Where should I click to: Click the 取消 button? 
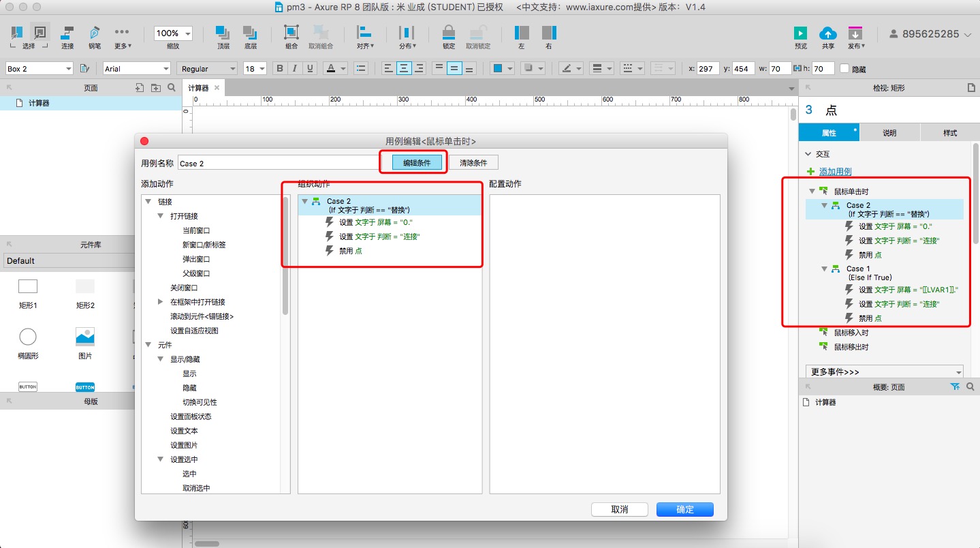(x=619, y=509)
